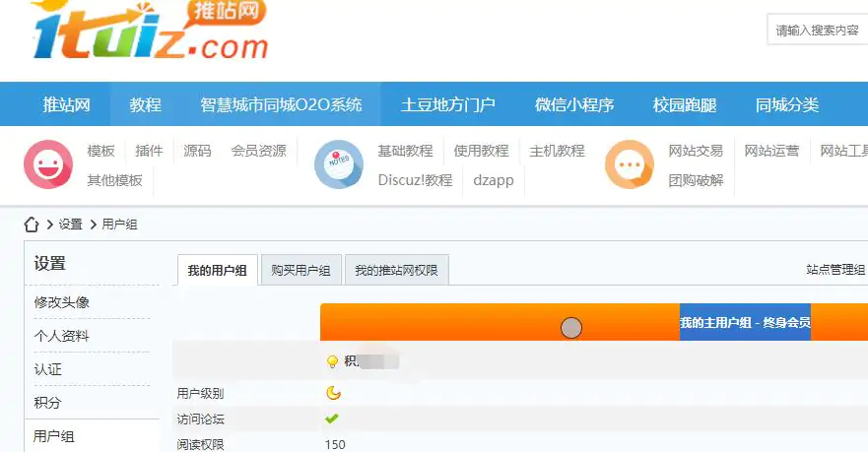868x452 pixels.
Task: Open the 会员资源 link
Action: (x=258, y=151)
